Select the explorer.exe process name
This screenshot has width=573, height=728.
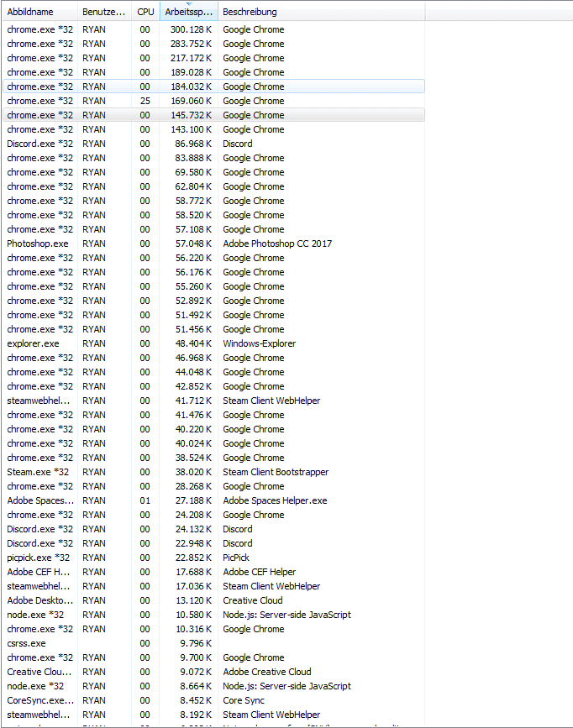pos(33,343)
